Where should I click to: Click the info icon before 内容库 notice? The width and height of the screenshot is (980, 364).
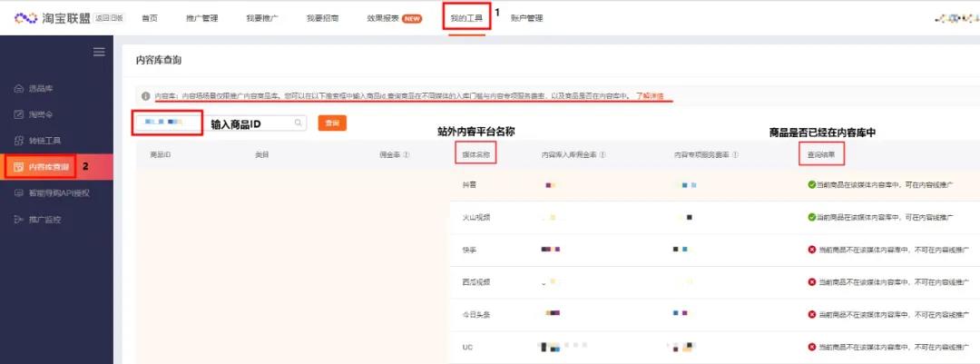pyautogui.click(x=145, y=96)
